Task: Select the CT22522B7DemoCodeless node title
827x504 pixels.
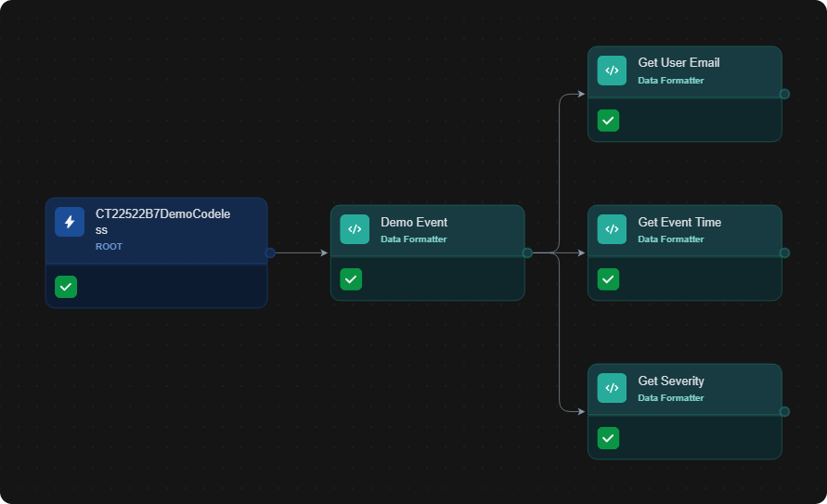Action: point(163,222)
